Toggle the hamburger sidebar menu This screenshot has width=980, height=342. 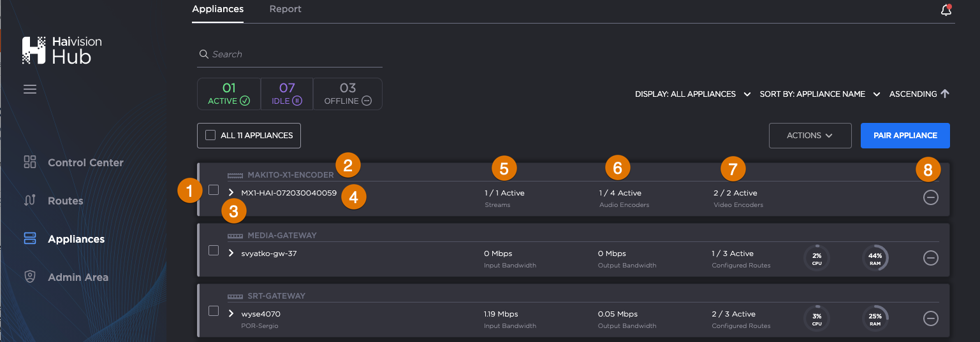(30, 89)
